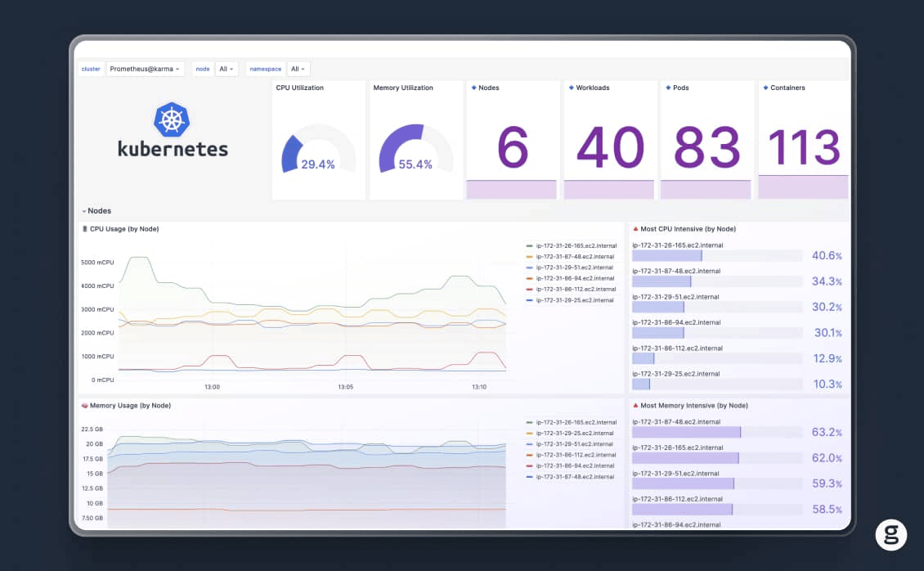Click the 30.2% CPU intensive value

[x=826, y=307]
